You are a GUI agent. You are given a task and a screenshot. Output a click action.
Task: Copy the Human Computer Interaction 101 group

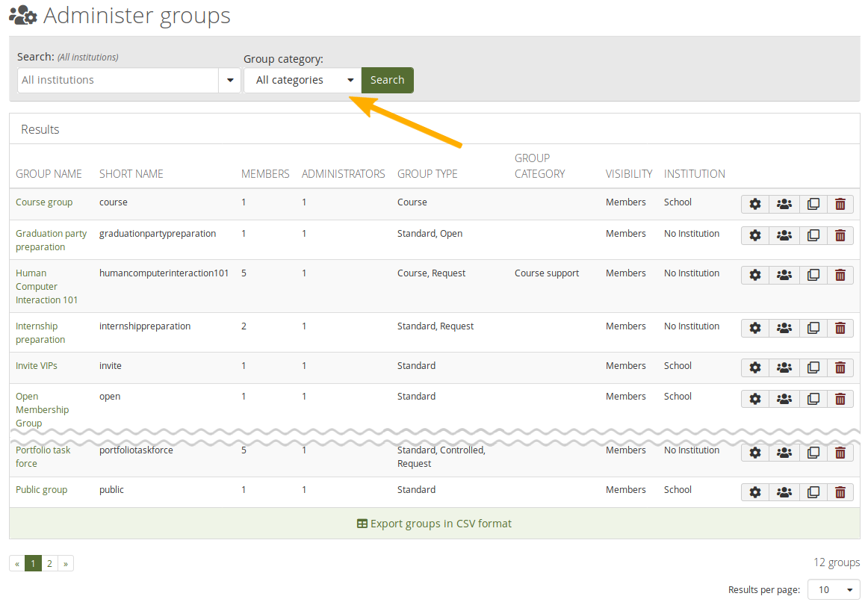tap(813, 275)
